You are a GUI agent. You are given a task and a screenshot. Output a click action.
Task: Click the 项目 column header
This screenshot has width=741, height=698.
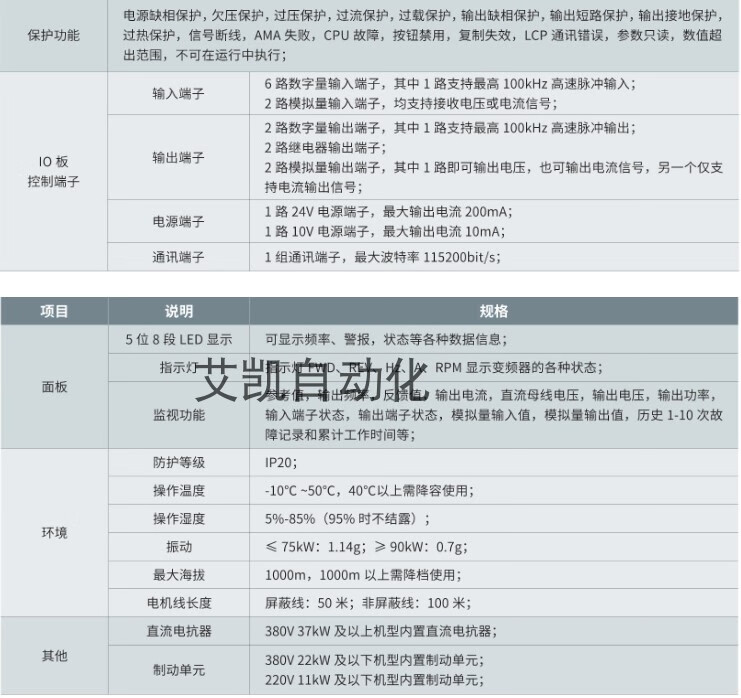54,311
